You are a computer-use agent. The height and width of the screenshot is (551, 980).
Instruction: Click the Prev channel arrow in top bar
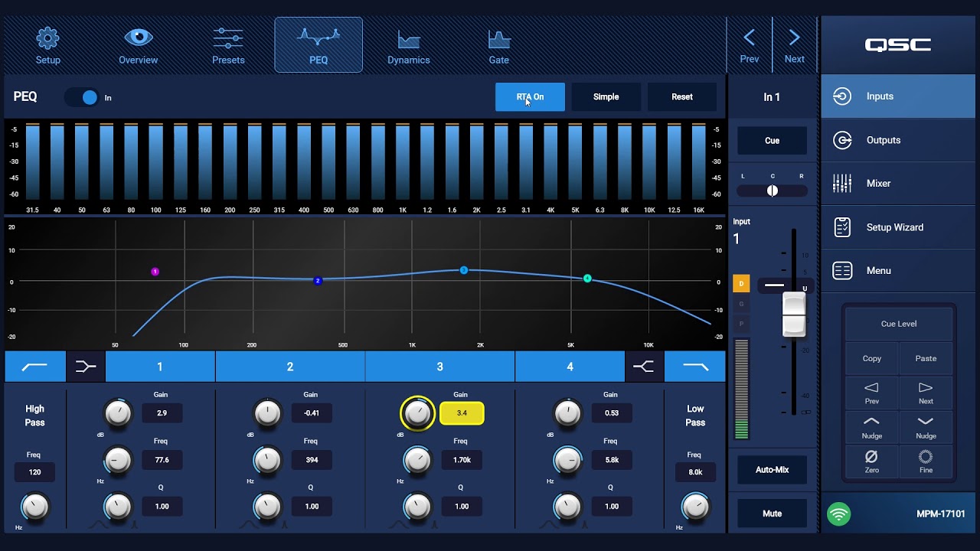pos(750,46)
